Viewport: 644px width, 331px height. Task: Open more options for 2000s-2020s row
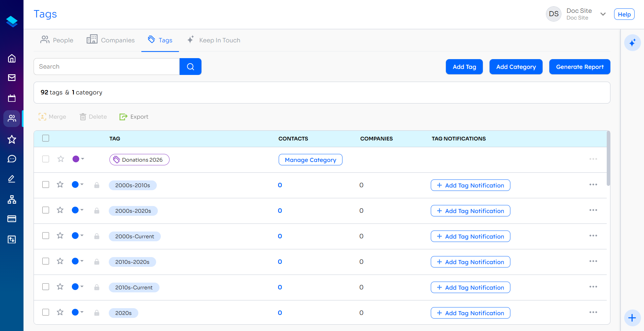click(593, 210)
